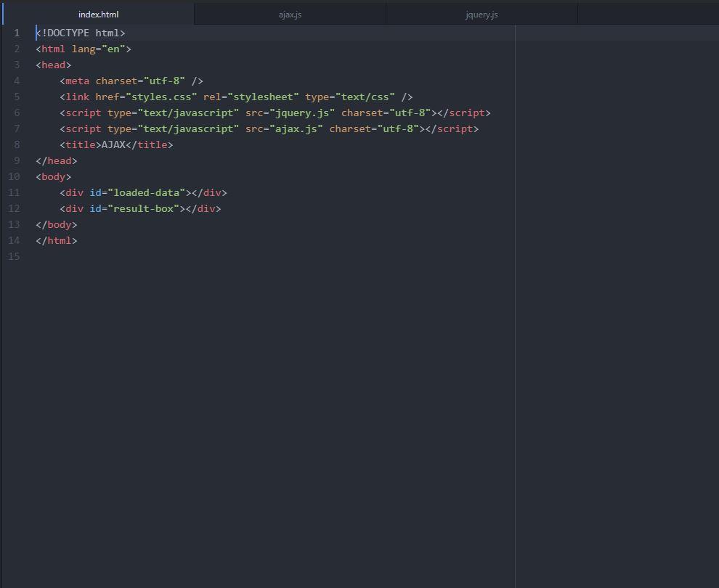719x588 pixels.
Task: Click the AJAX title text
Action: click(x=113, y=145)
